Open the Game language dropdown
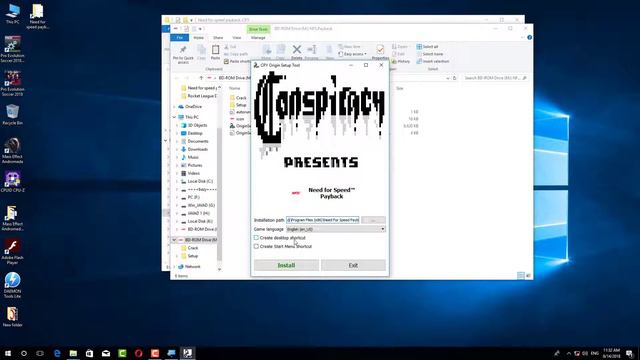 [336, 229]
